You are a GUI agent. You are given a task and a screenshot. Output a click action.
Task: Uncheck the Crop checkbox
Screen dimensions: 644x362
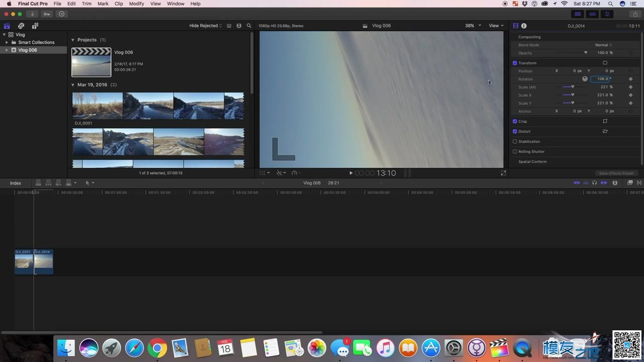515,121
